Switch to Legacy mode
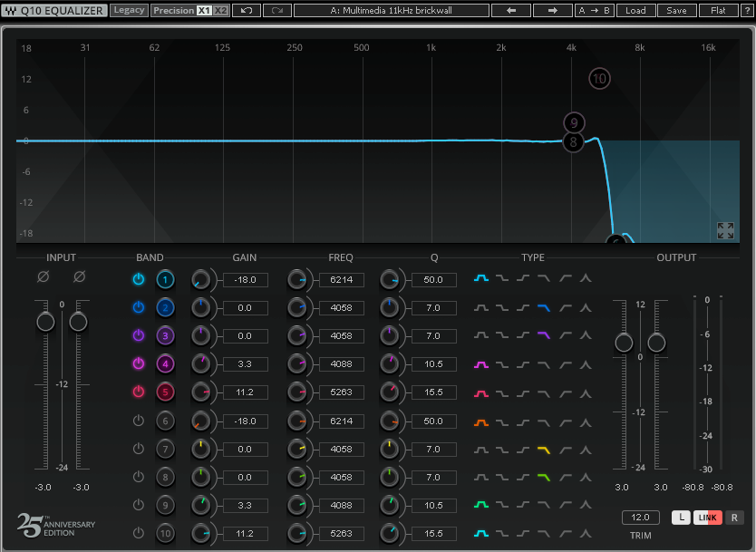The width and height of the screenshot is (756, 552). [129, 10]
